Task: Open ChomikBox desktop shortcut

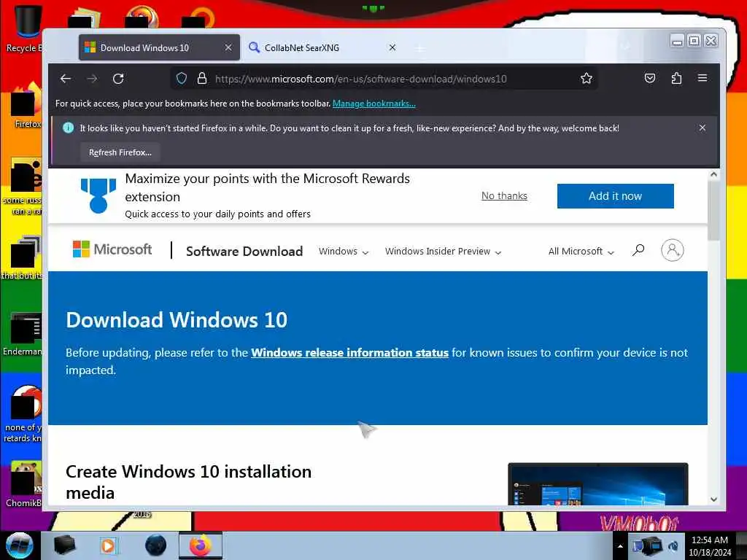Action: click(24, 483)
